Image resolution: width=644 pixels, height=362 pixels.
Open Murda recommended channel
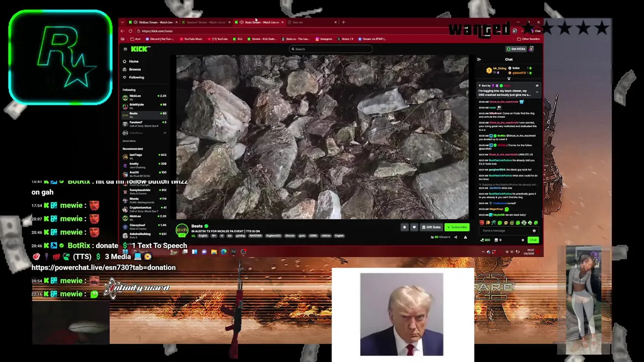click(x=144, y=200)
